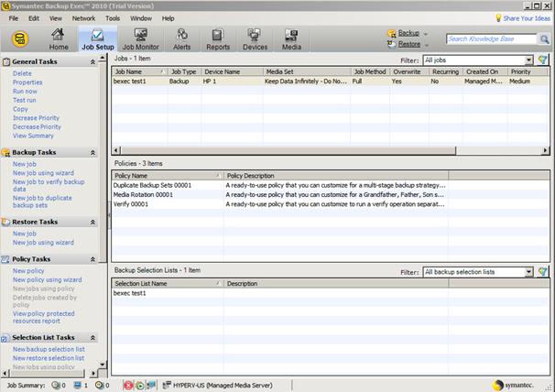The image size is (555, 392).
Task: Select the Job Setup toolbar icon
Action: 98,39
